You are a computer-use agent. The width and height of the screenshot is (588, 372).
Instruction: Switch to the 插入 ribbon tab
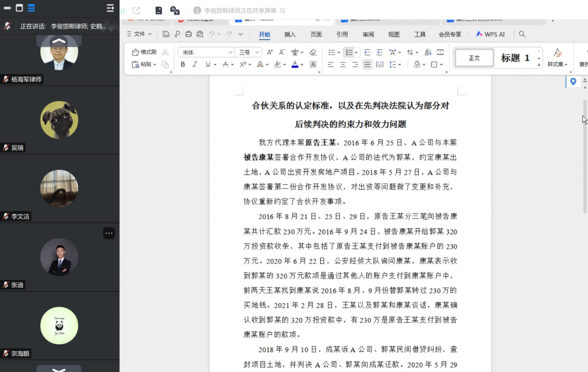pyautogui.click(x=289, y=34)
